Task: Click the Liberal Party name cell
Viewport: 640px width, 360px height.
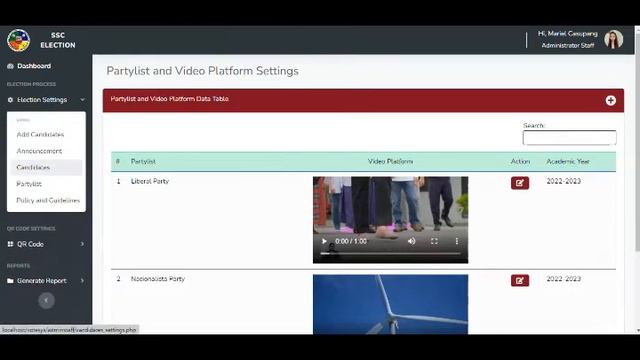Action: [150, 181]
